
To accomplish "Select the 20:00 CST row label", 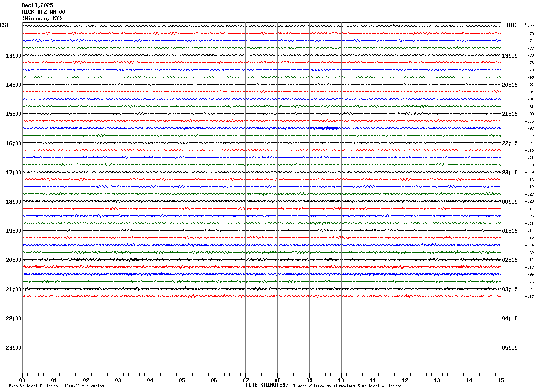I will [13, 260].
